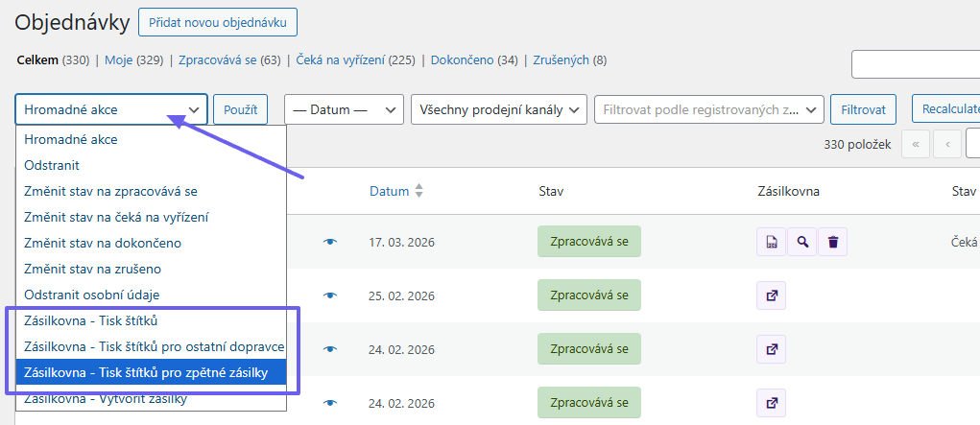This screenshot has height=425, width=980.
Task: Click the Objednávky page heading
Action: tap(72, 23)
